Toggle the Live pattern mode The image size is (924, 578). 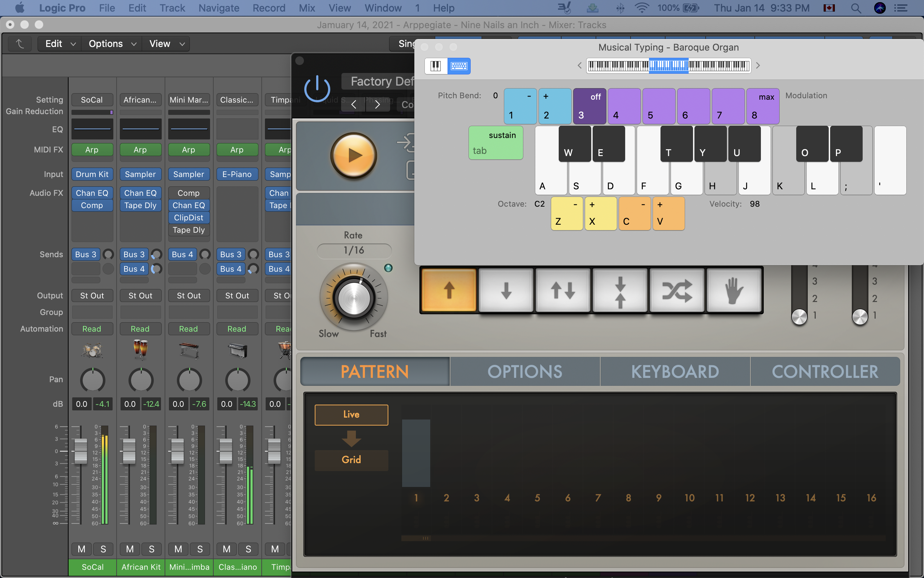tap(351, 415)
